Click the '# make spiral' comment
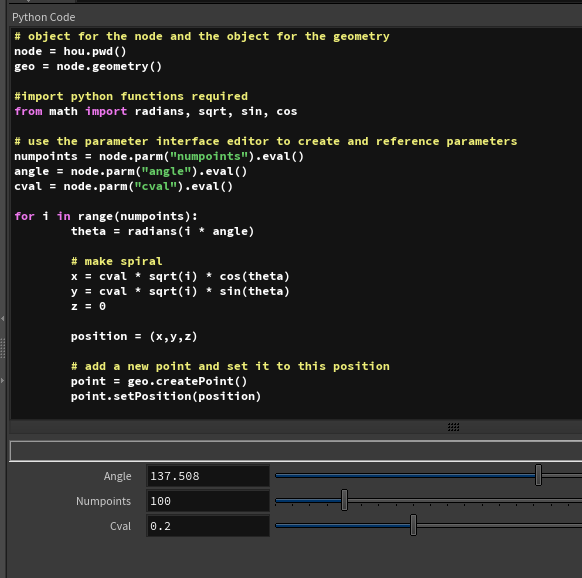Screen dimensions: 582x578 pos(117,261)
